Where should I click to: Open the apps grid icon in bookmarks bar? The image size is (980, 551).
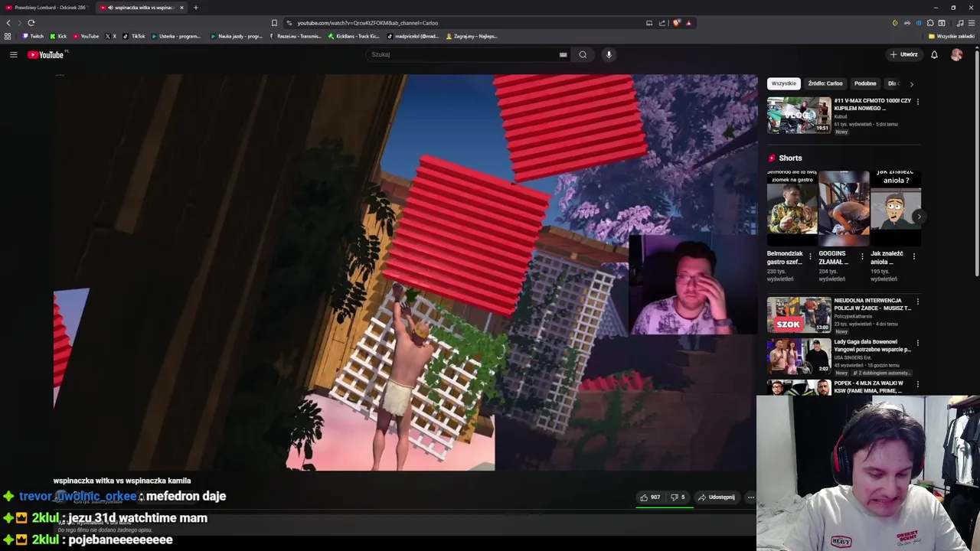click(x=8, y=36)
